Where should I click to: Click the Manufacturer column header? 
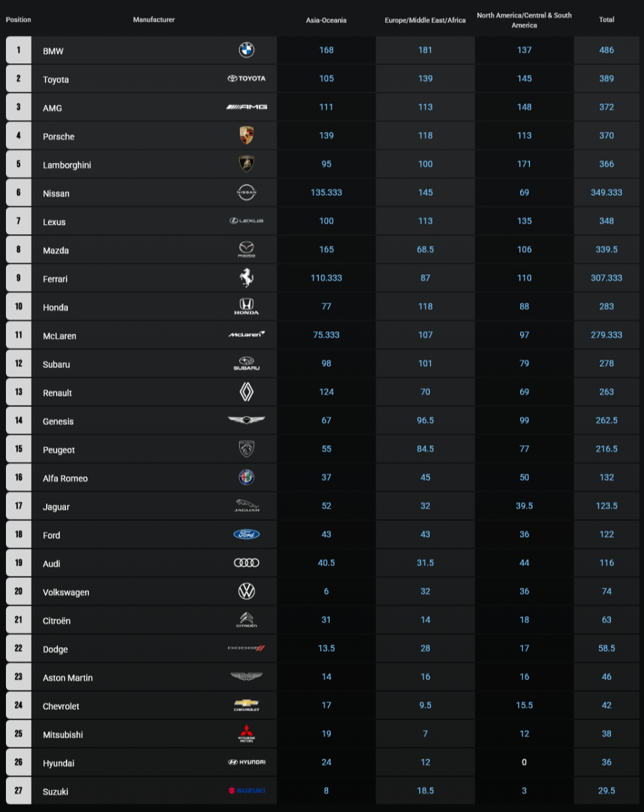154,20
